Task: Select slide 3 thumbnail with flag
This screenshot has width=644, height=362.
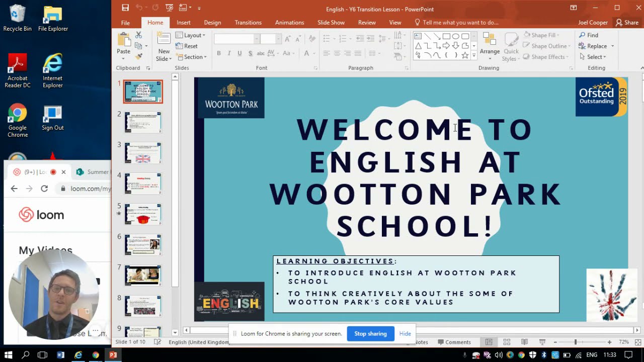Action: 143,153
